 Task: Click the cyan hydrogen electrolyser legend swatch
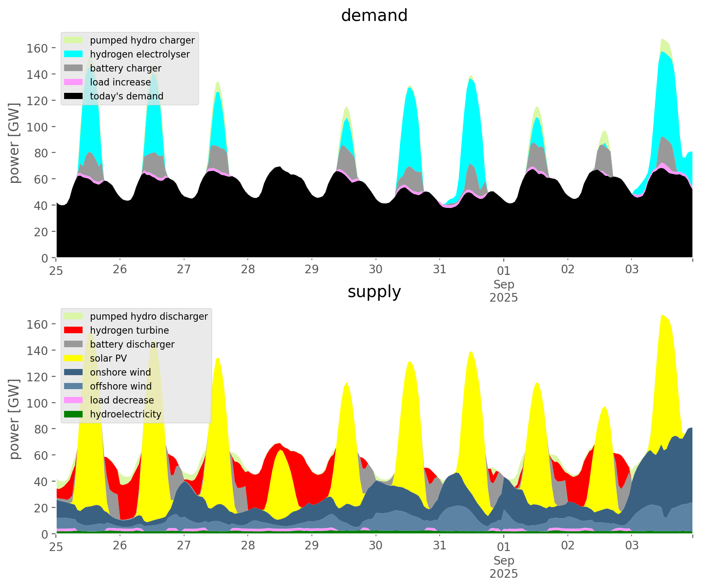(74, 54)
